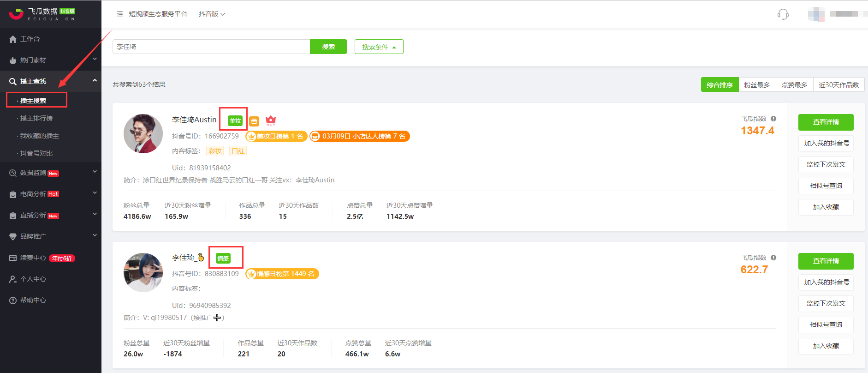The width and height of the screenshot is (868, 373).
Task: Click the streamer search magnifier icon
Action: click(13, 82)
